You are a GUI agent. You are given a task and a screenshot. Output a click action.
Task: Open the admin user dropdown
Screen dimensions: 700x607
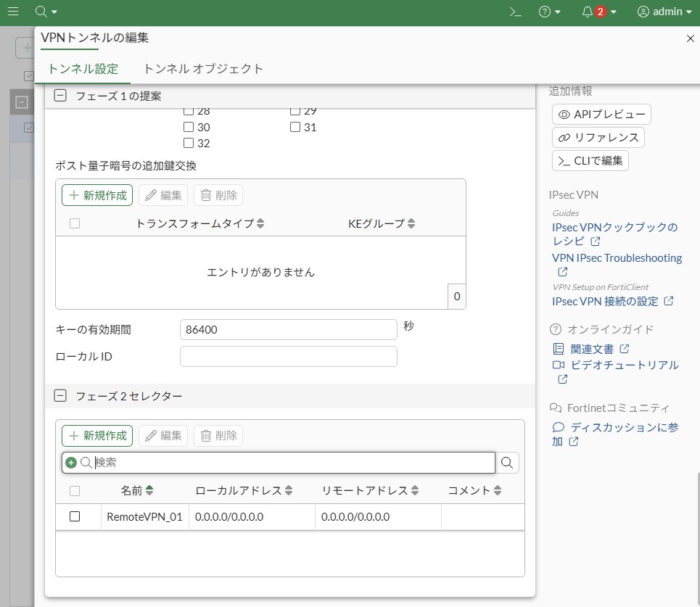pos(664,12)
